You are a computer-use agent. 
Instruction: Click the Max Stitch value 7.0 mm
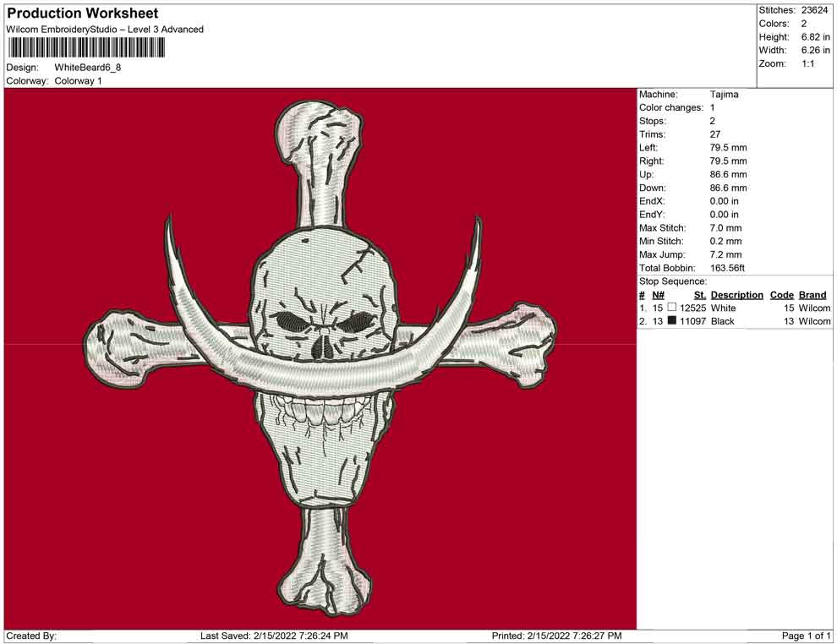(x=725, y=228)
